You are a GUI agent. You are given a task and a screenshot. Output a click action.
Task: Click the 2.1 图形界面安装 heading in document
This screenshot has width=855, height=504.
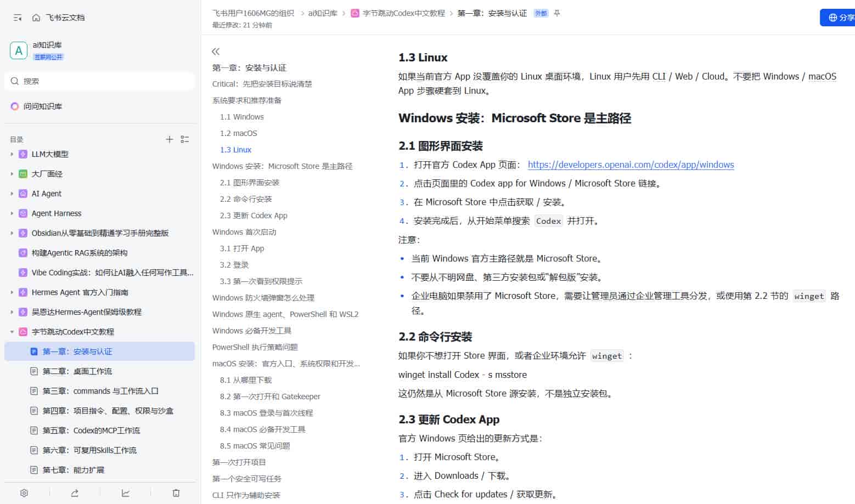[x=441, y=146]
